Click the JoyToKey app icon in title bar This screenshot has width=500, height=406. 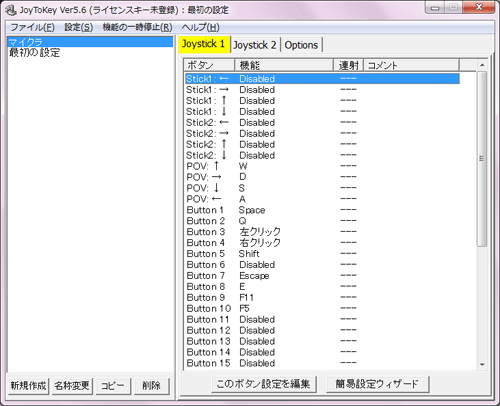11,10
